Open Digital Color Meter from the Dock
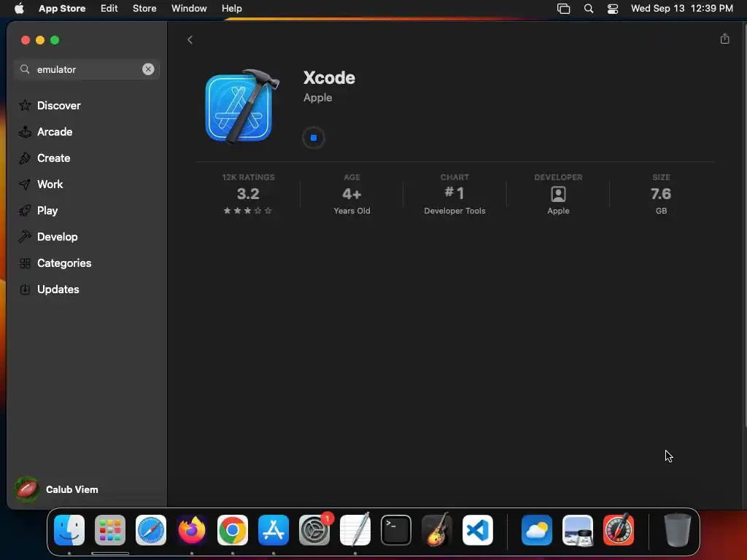Image resolution: width=747 pixels, height=560 pixels. pyautogui.click(x=619, y=530)
